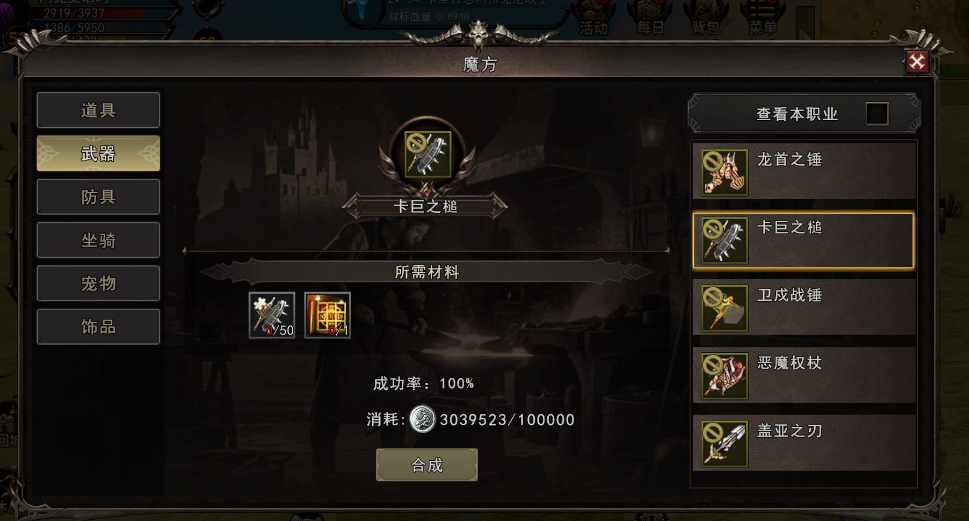
Task: Toggle the 查看本职业 checkbox
Action: (x=877, y=114)
